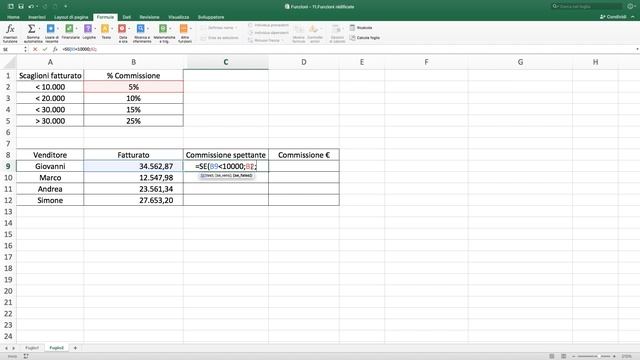This screenshot has height=360, width=640.
Task: Click the Condividi share button
Action: (x=613, y=17)
